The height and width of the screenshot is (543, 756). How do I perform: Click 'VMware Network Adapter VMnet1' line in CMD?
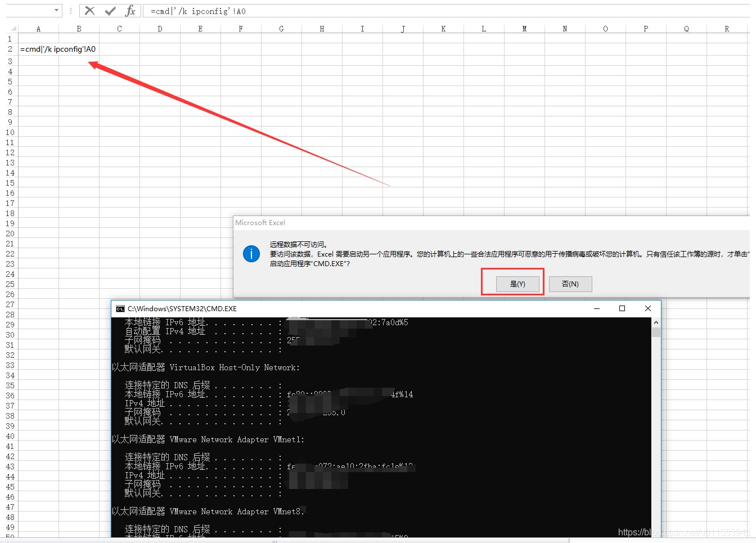[208, 439]
